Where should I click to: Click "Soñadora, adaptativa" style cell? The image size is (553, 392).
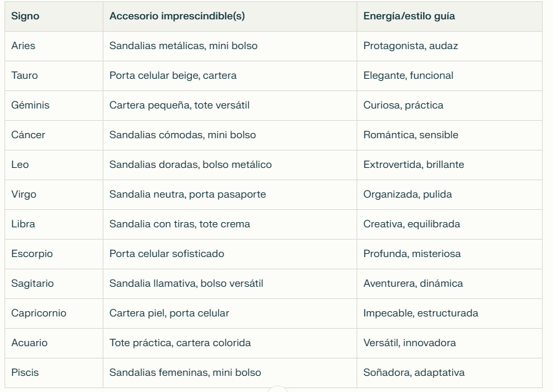[x=413, y=373]
